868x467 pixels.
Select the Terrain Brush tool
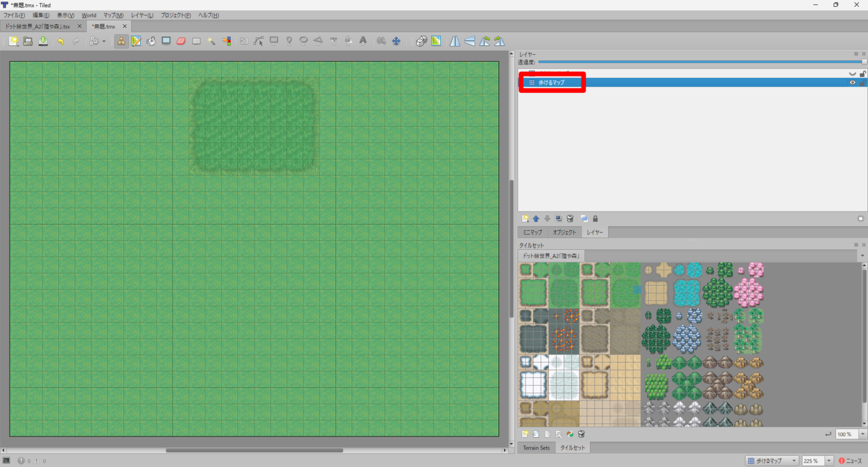[136, 41]
